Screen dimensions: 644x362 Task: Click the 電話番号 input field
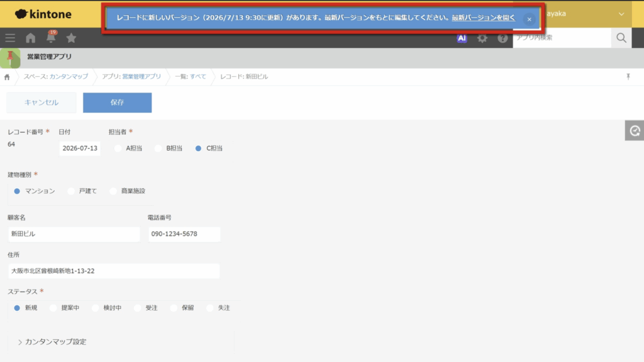(184, 234)
